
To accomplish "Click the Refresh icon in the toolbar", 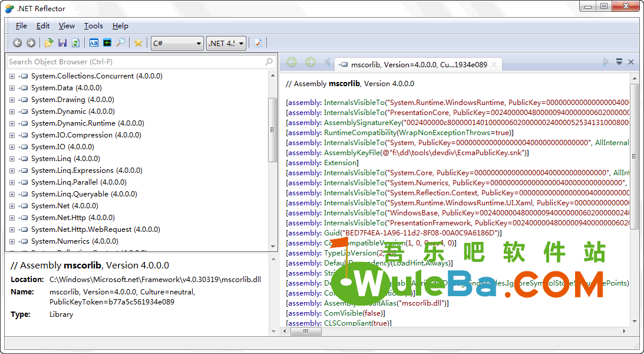I will coord(75,42).
